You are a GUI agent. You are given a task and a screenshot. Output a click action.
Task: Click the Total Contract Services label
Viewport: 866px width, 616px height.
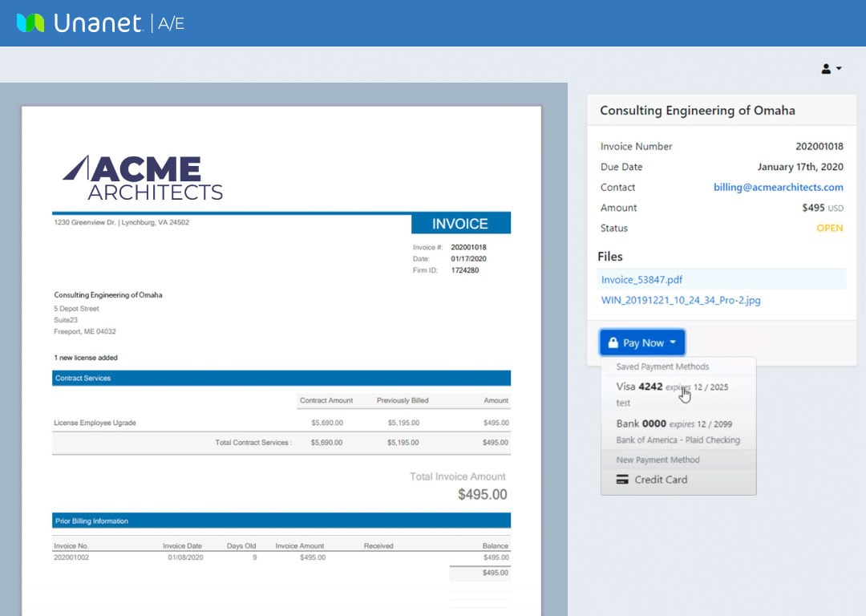coord(253,443)
